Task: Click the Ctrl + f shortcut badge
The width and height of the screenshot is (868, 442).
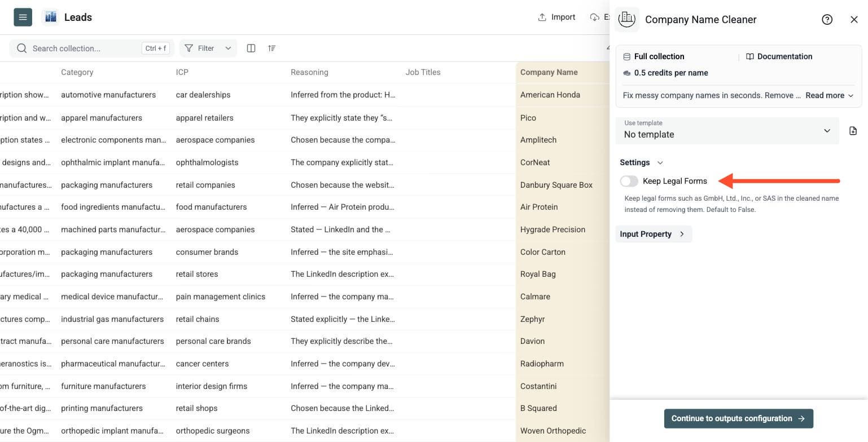Action: [x=156, y=48]
